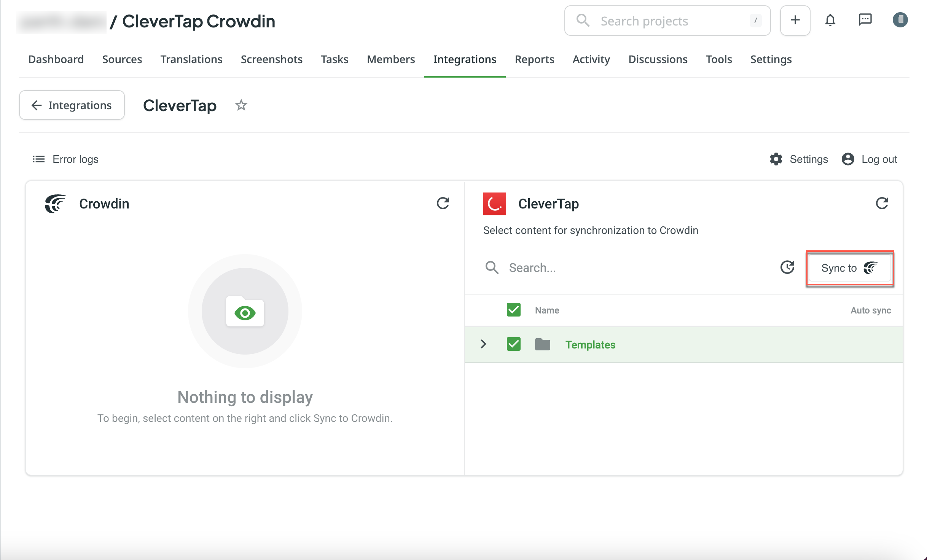Select the Integrations tab
The image size is (927, 560).
click(465, 59)
